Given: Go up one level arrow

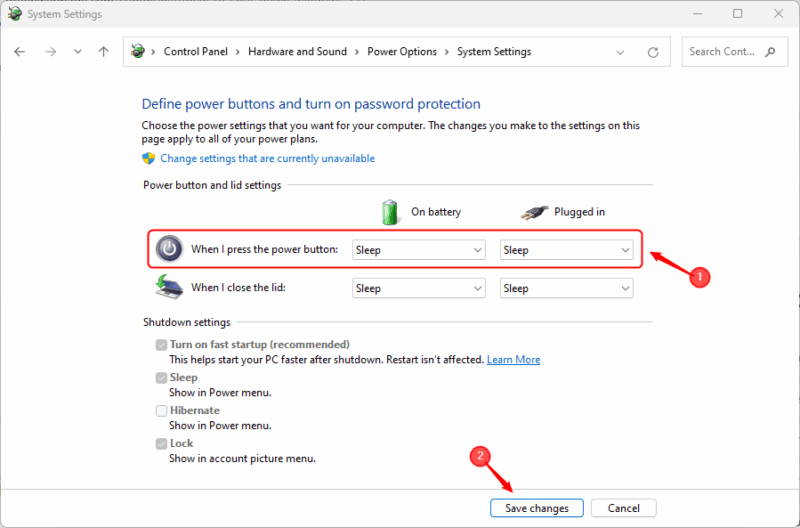Looking at the screenshot, I should point(104,52).
